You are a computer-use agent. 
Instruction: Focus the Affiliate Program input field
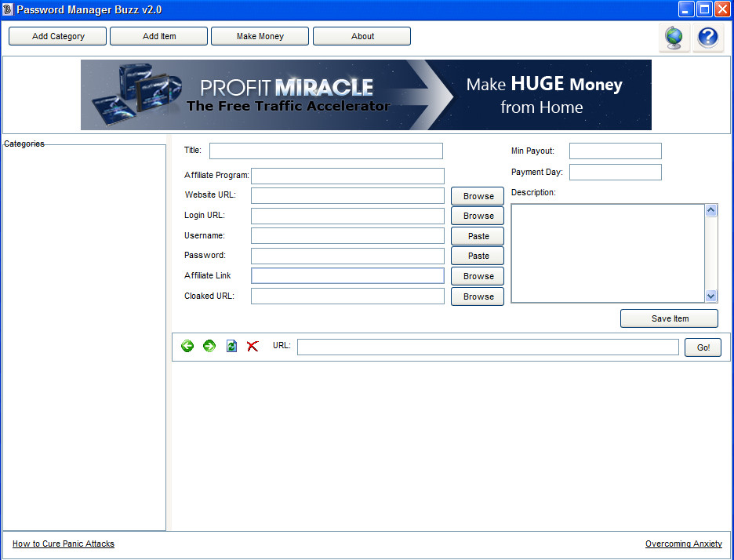347,176
